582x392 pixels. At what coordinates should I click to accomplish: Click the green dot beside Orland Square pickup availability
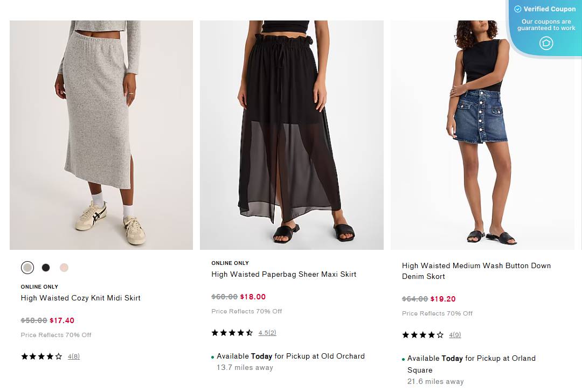click(x=403, y=359)
